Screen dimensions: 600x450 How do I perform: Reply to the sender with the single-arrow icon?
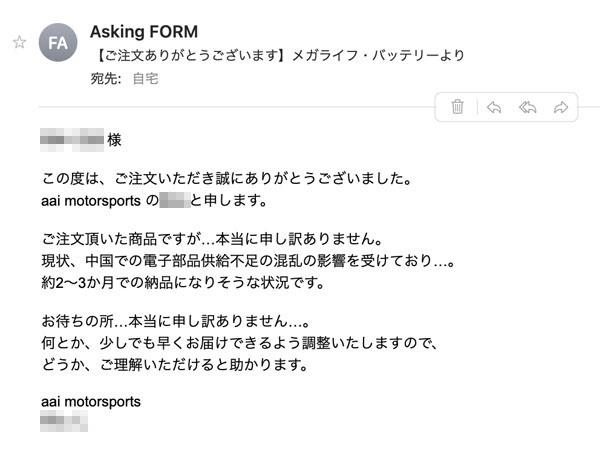(x=494, y=108)
